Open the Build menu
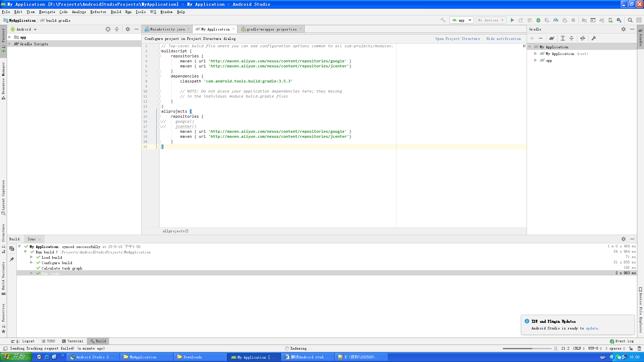The width and height of the screenshot is (644, 362). [116, 12]
